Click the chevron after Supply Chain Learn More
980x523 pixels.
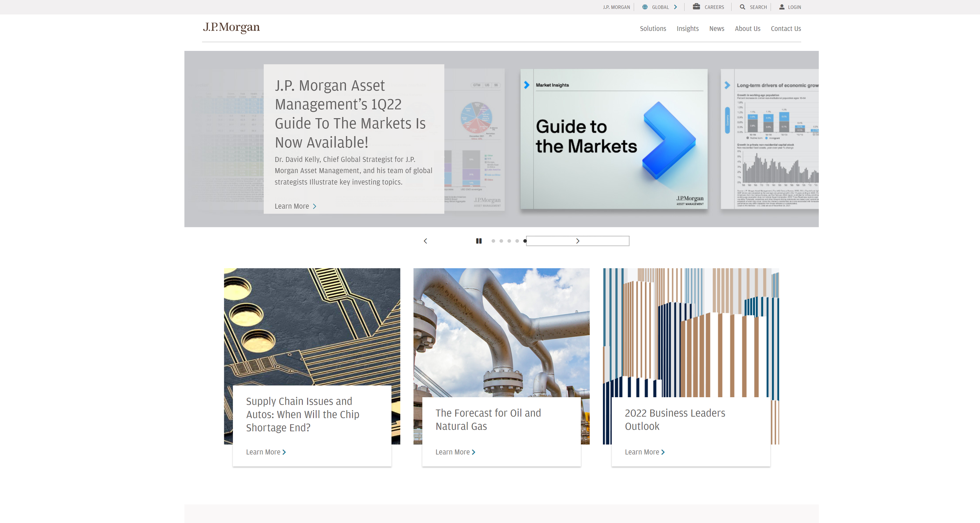[284, 452]
